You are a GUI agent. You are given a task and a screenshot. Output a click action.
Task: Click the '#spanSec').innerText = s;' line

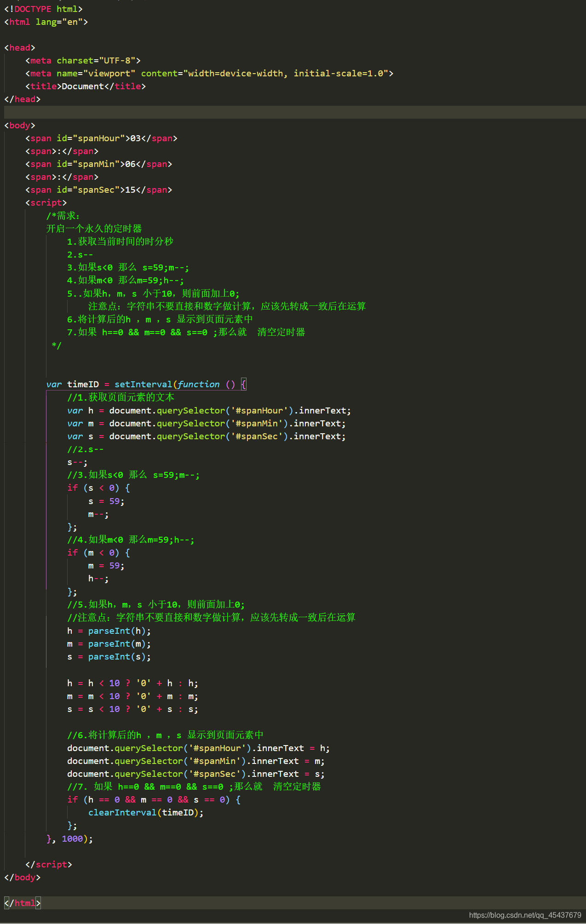[196, 774]
